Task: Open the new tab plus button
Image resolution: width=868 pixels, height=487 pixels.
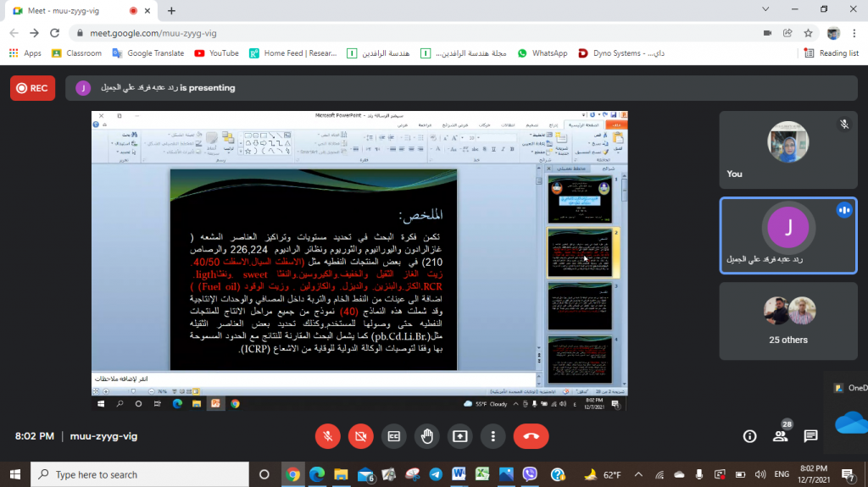Action: click(x=171, y=10)
